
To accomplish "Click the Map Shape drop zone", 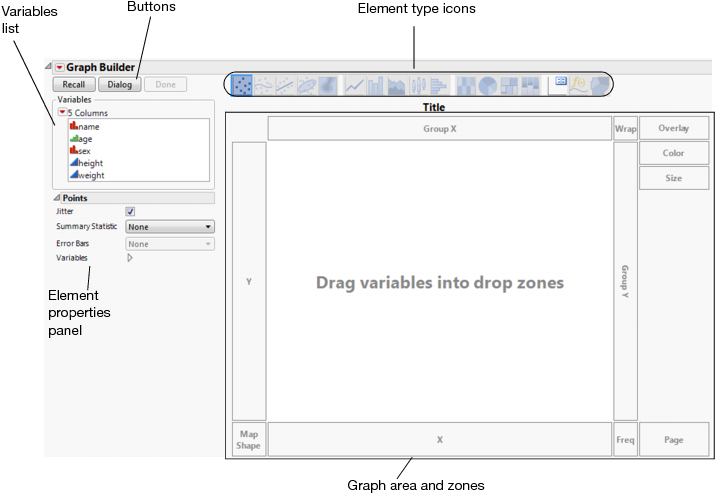I will tap(249, 439).
